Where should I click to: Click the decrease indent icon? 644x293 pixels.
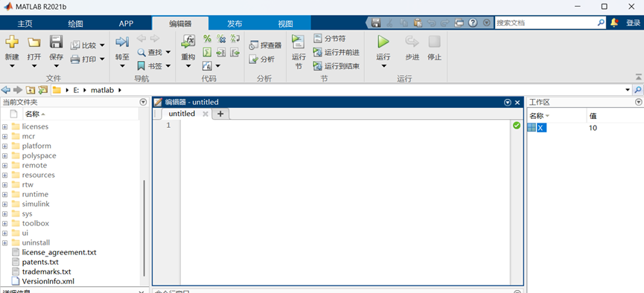pyautogui.click(x=235, y=52)
